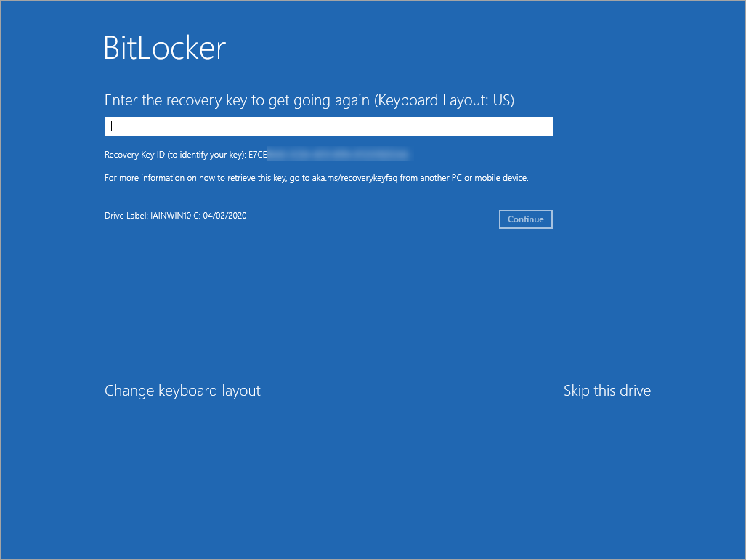The image size is (746, 560).
Task: Click the BitLocker title text
Action: click(165, 48)
